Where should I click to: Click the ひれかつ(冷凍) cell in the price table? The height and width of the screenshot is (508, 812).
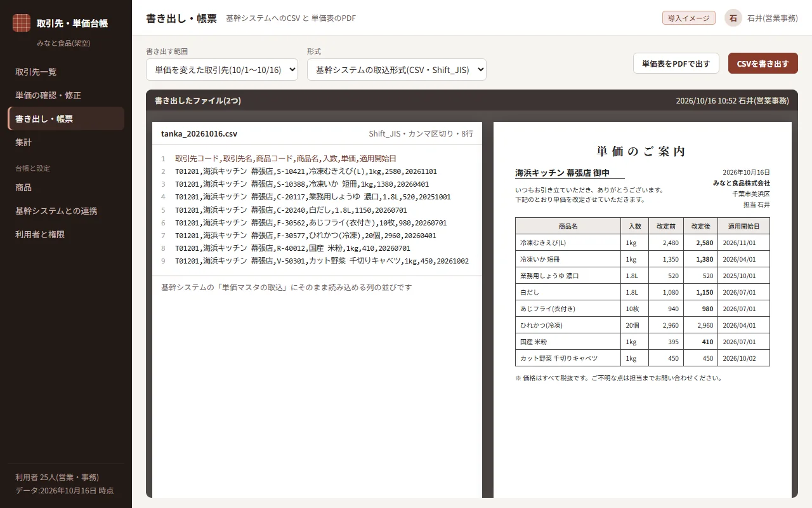pyautogui.click(x=568, y=325)
